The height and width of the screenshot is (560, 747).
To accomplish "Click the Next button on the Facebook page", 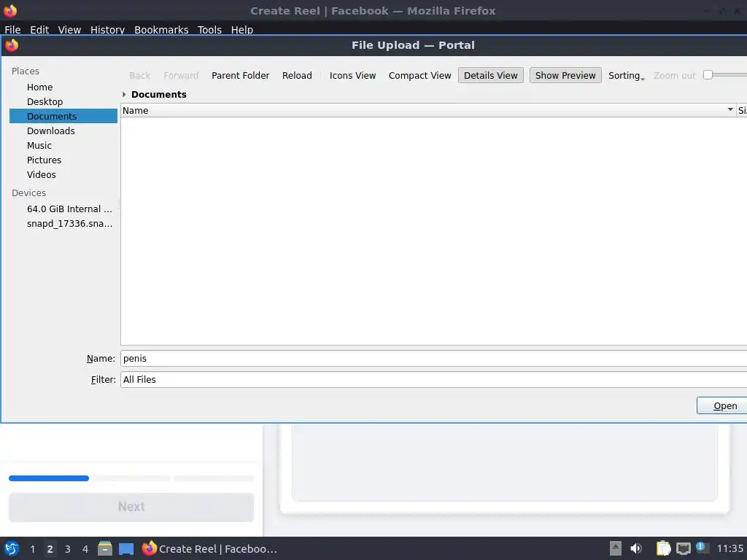I will point(131,507).
